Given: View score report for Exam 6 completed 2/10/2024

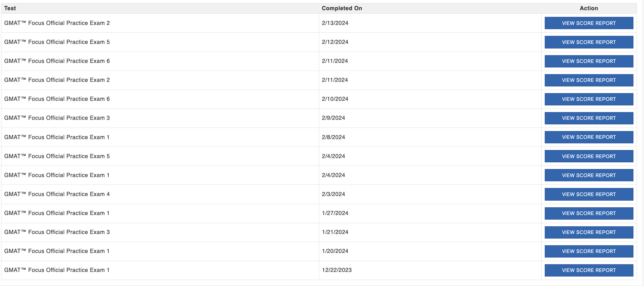Looking at the screenshot, I should [x=589, y=99].
